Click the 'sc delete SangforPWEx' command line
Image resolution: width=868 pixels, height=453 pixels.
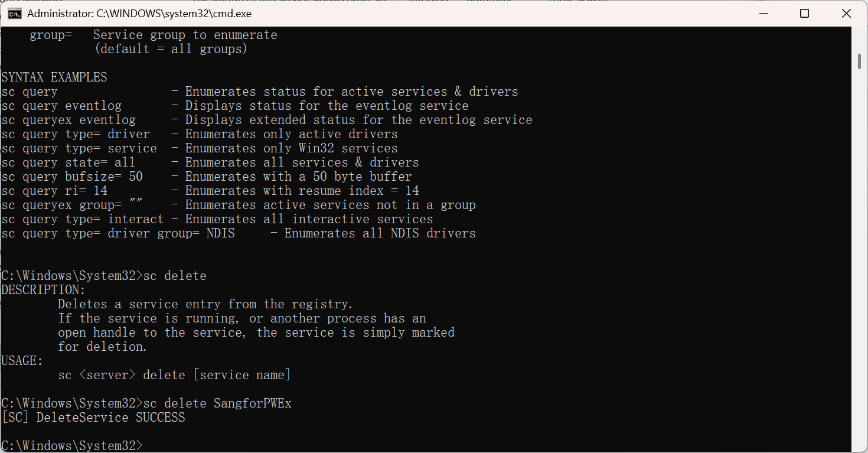[146, 403]
